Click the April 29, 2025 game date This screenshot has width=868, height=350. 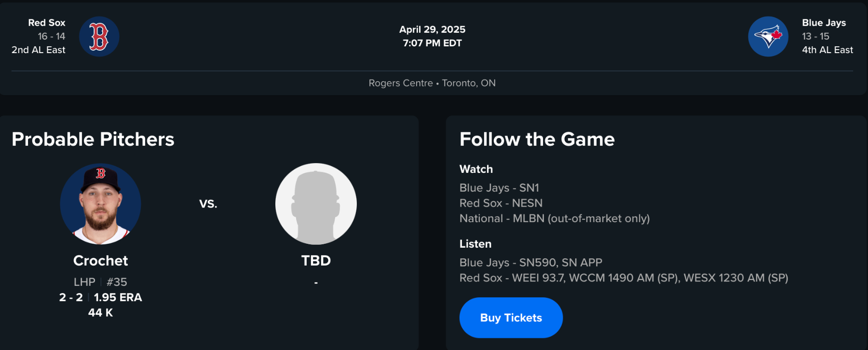[x=432, y=29]
